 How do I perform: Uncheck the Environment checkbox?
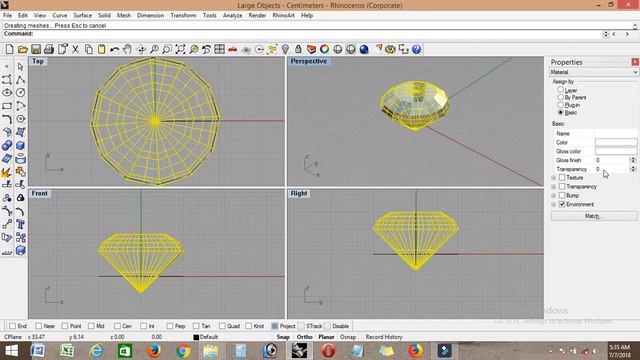click(x=562, y=204)
